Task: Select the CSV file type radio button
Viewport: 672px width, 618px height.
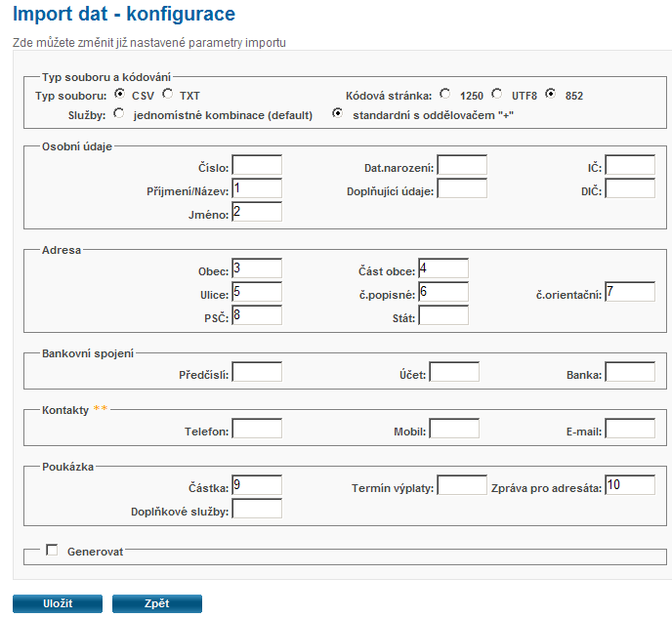Action: click(x=119, y=94)
